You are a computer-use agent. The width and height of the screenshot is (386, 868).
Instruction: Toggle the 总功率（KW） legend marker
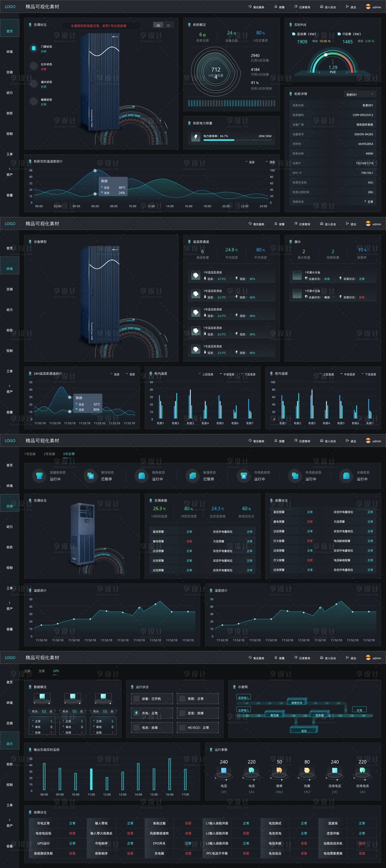click(x=294, y=34)
